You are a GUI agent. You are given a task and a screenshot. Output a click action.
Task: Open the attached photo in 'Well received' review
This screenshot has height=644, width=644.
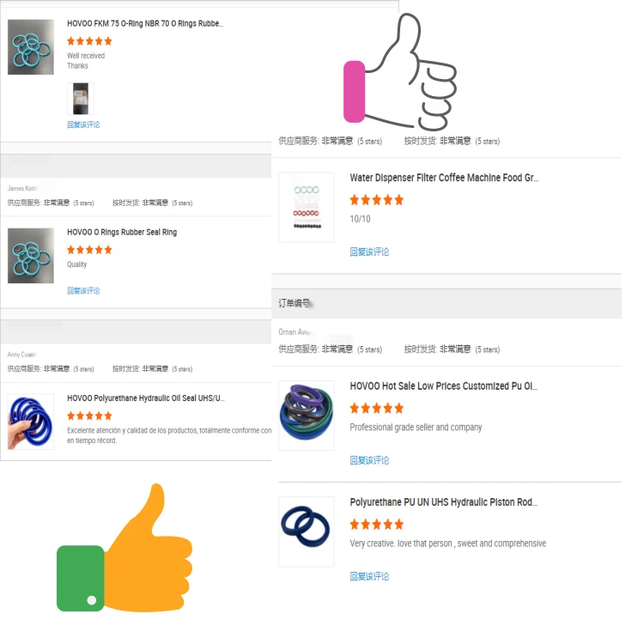click(x=80, y=99)
